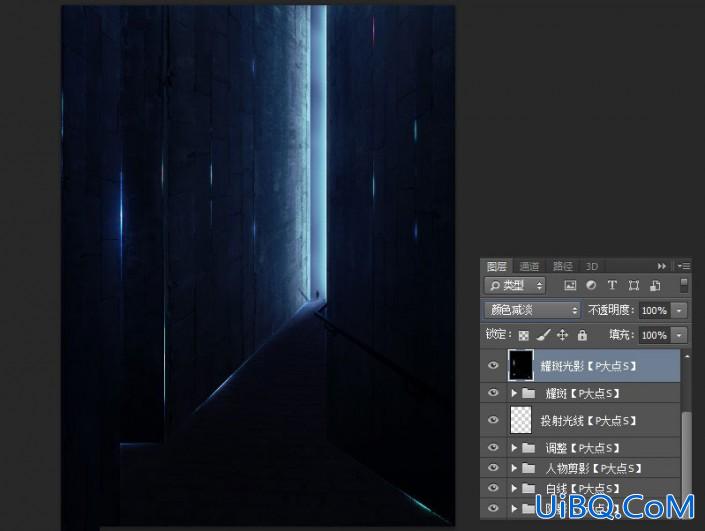Viewport: 705px width, 531px height.
Task: Select 投射光线 layer thumbnail
Action: 521,420
